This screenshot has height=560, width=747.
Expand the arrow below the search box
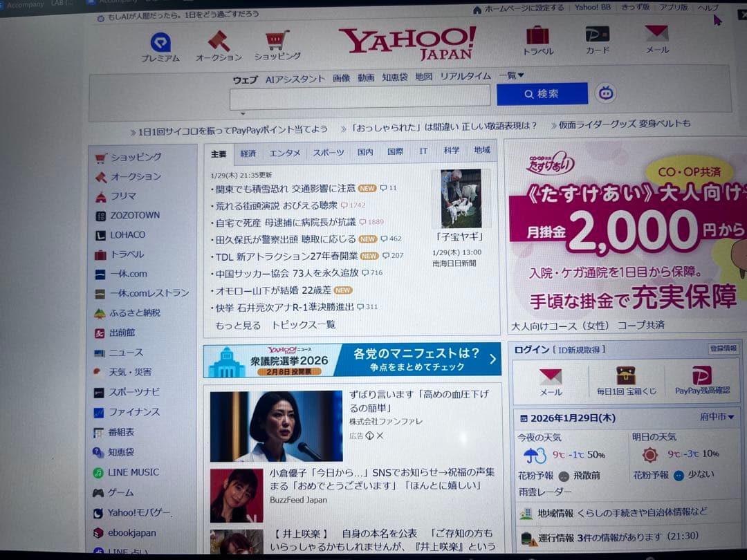(x=243, y=114)
